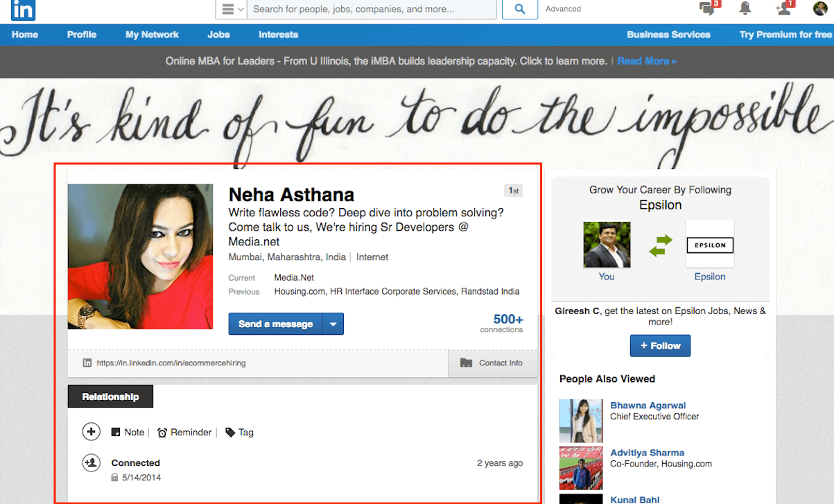Viewport: 834px width, 504px height.
Task: Click the Follow Epsilon button
Action: (x=660, y=346)
